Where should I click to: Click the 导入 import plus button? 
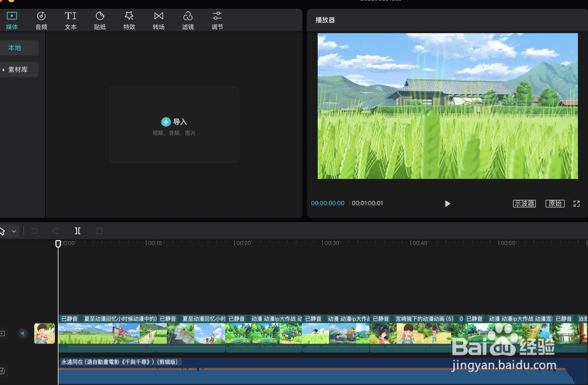pyautogui.click(x=166, y=122)
